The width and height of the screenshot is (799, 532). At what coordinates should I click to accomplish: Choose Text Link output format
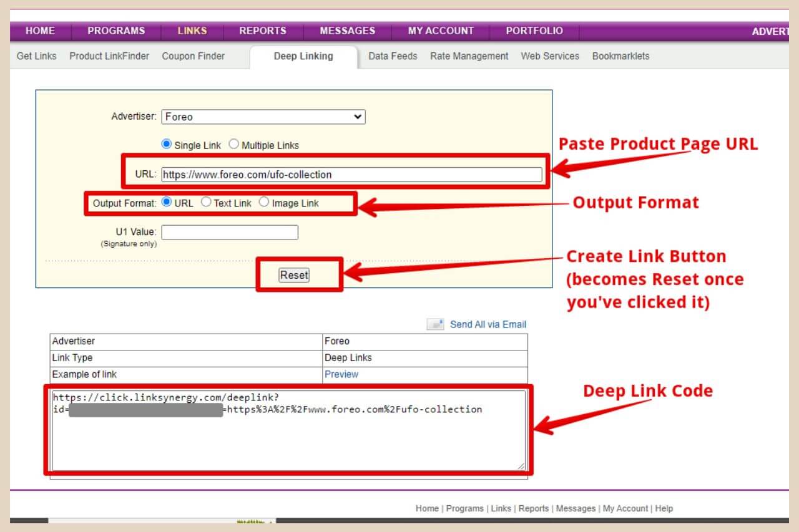206,202
